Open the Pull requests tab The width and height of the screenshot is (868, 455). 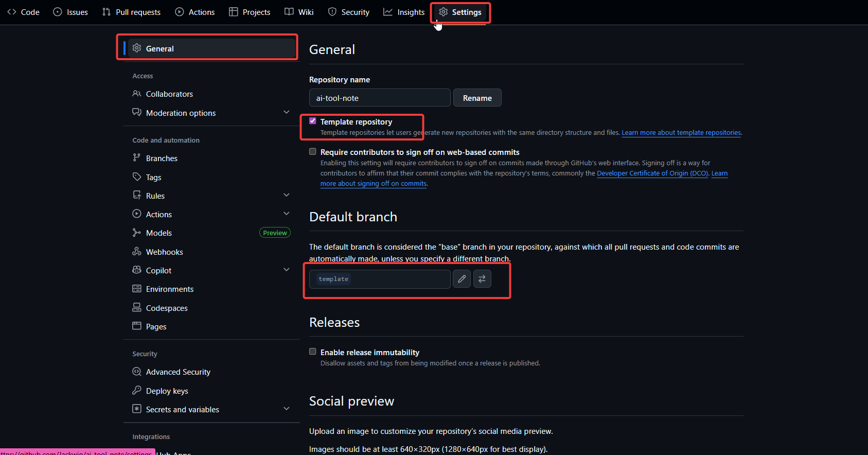point(131,12)
